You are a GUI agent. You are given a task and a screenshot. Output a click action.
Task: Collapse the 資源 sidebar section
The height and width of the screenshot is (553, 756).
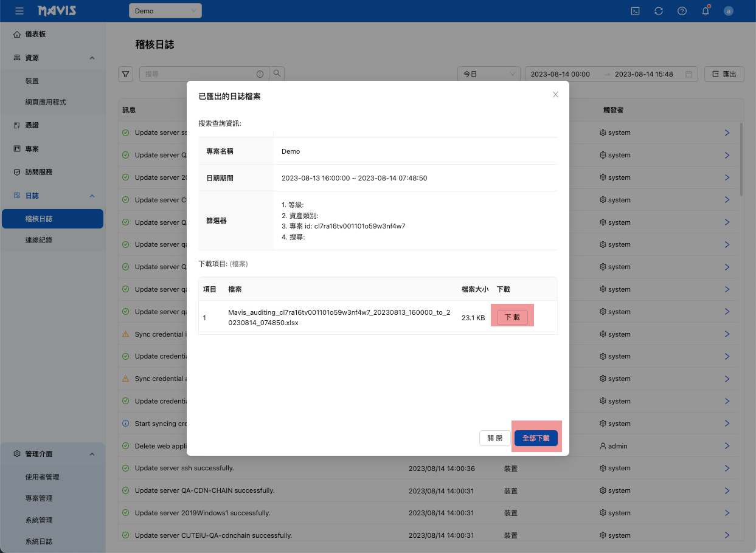click(x=92, y=58)
